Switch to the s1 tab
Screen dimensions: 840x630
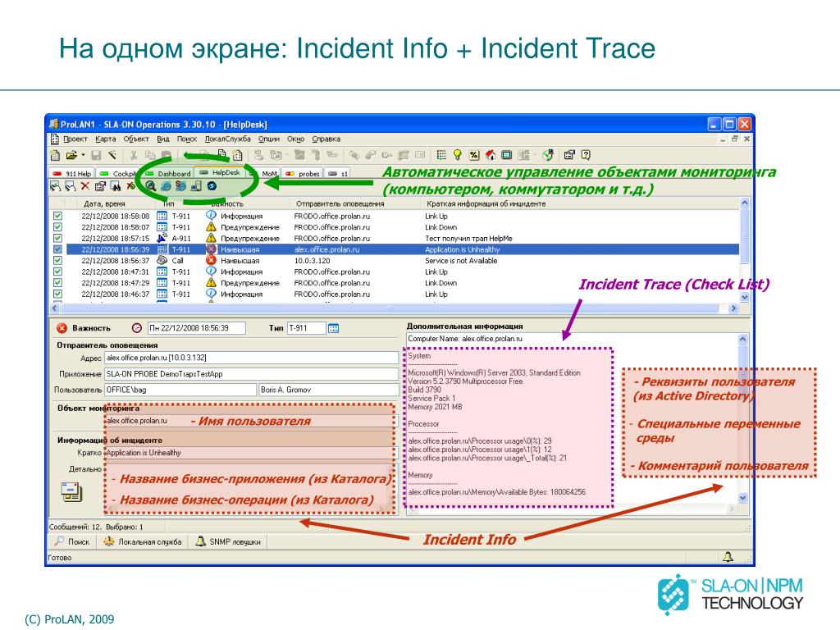coord(338,174)
